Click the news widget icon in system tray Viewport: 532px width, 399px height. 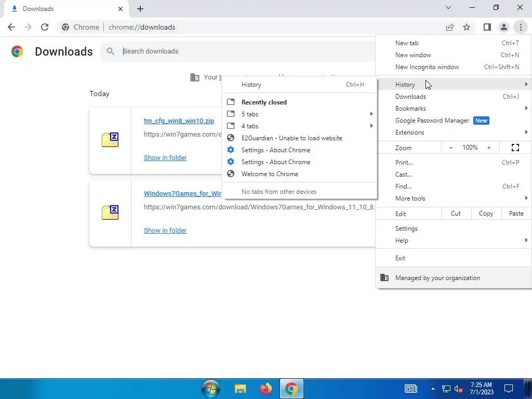(x=411, y=389)
